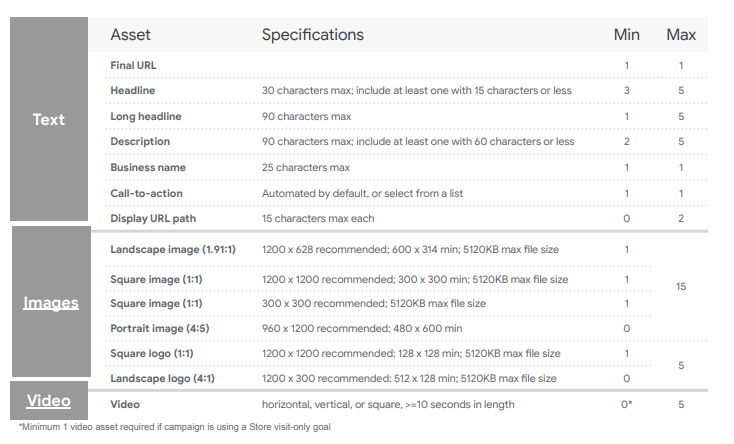Click the Description specification text
This screenshot has height=444, width=734.
pos(418,141)
